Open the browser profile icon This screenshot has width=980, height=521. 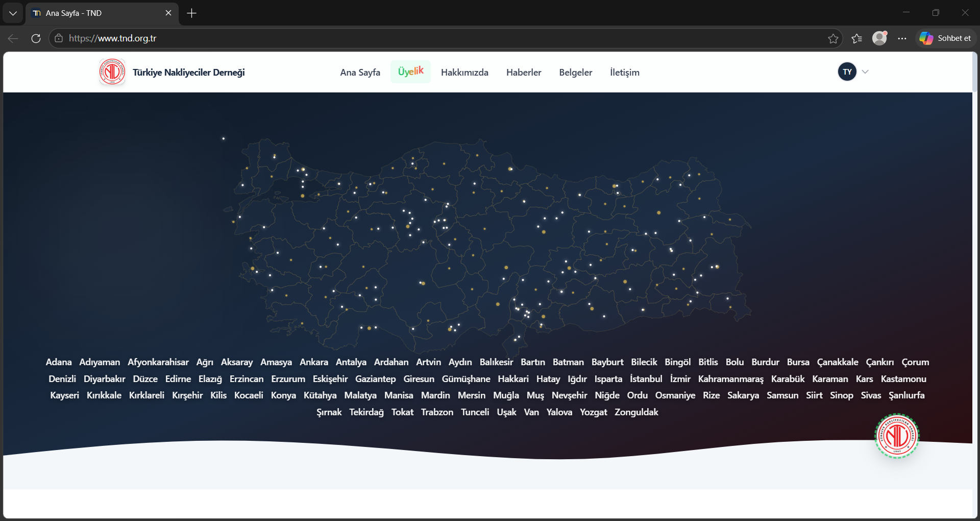pos(879,38)
